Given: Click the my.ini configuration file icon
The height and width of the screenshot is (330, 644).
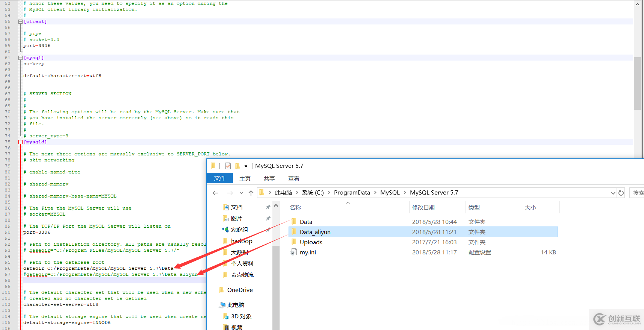Looking at the screenshot, I should [x=293, y=252].
